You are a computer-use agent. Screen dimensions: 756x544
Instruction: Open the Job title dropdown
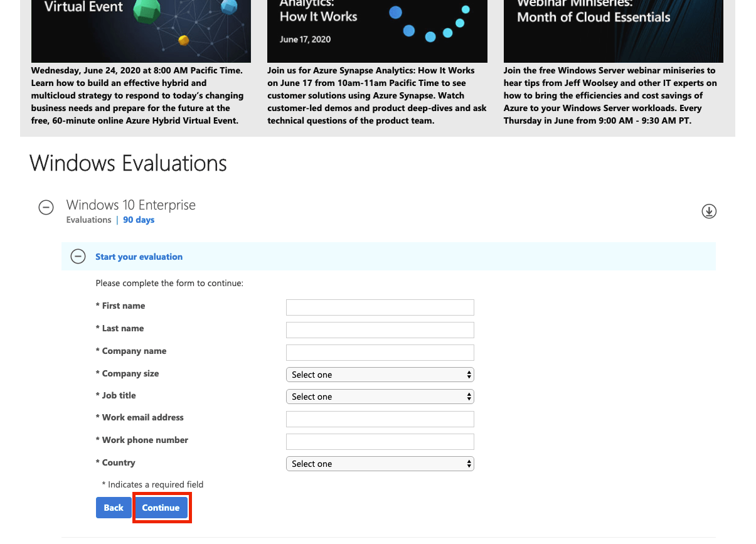380,397
